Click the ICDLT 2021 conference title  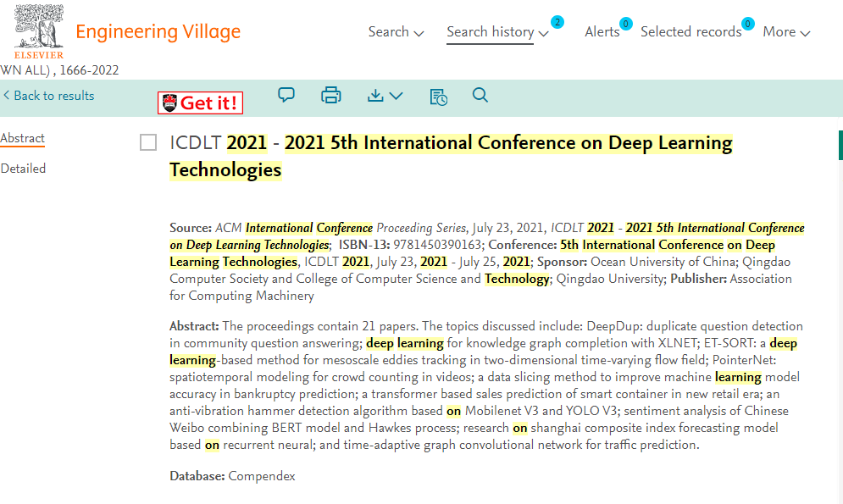[451, 157]
